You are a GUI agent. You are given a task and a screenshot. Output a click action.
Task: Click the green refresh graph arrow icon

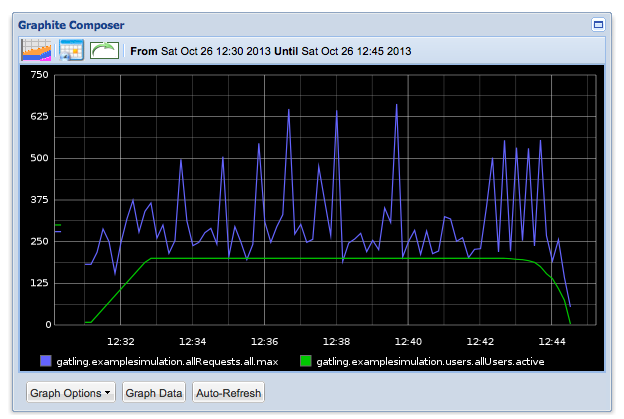(104, 51)
